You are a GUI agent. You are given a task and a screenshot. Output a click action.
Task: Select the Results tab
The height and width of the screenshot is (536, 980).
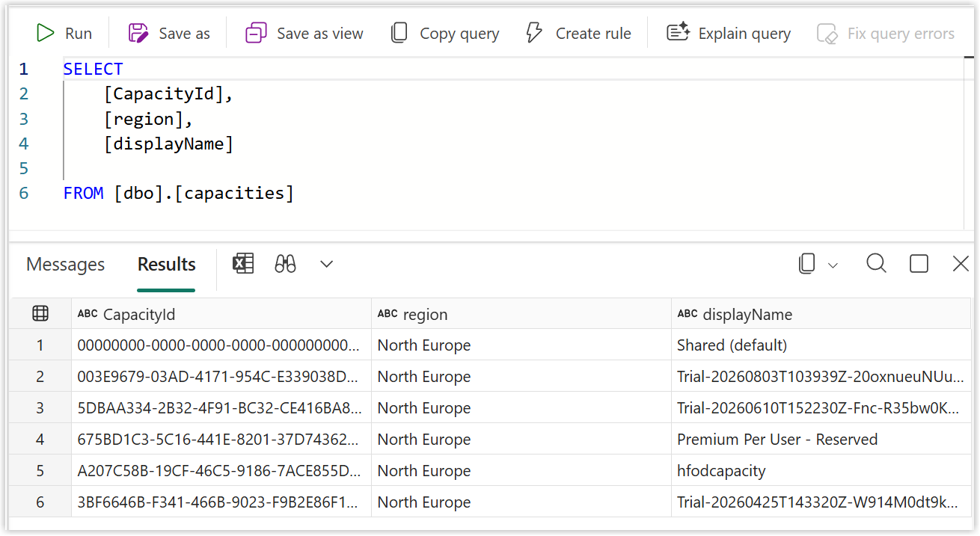tap(166, 265)
